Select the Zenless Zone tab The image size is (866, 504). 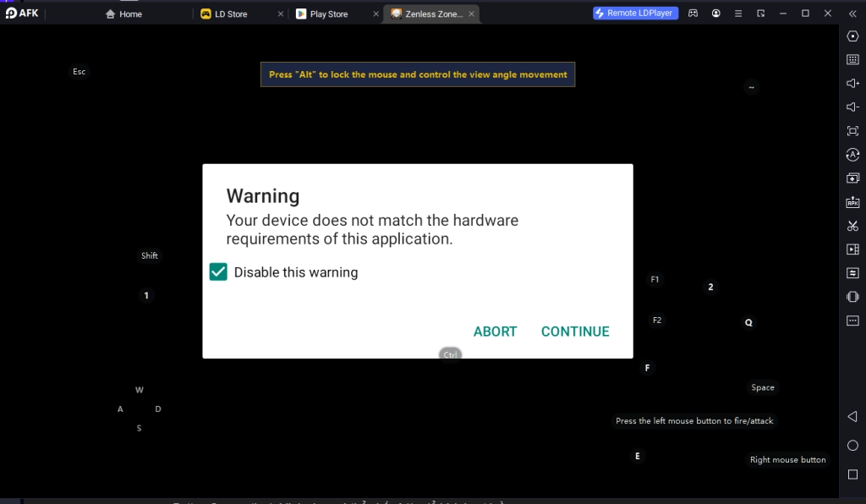point(427,14)
